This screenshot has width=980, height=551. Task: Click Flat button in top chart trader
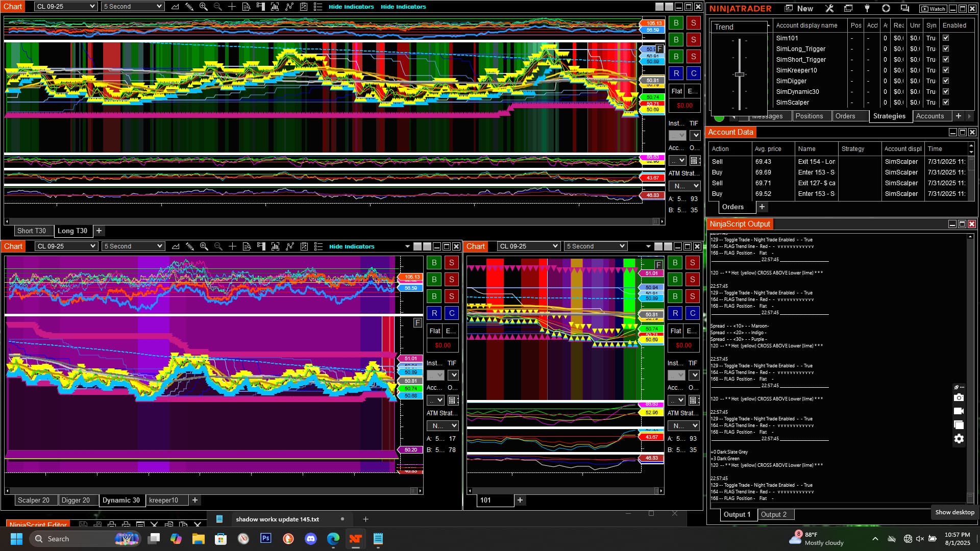(x=676, y=91)
